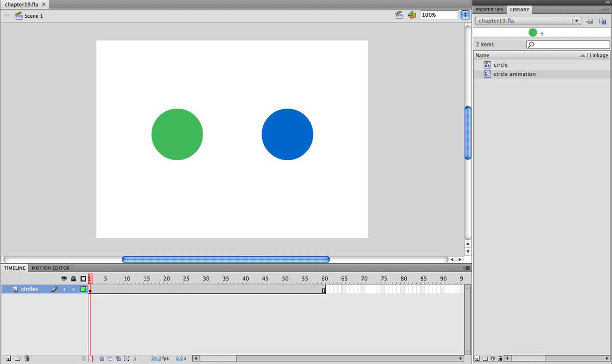Viewport: 612px width, 364px height.
Task: Click the library Properties info icon
Action: pos(493,358)
